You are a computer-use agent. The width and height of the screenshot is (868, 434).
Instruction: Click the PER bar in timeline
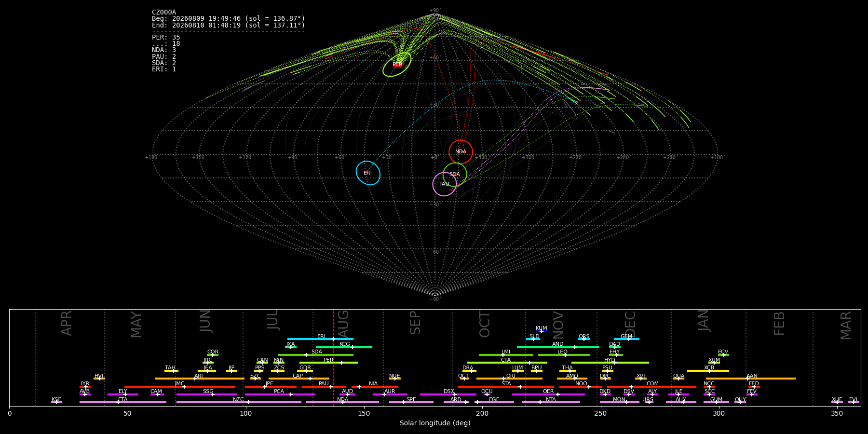point(328,363)
